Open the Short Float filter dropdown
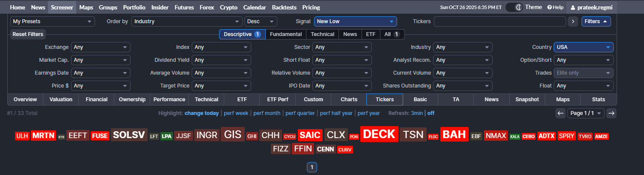The height and width of the screenshot is (175, 644). click(342, 60)
